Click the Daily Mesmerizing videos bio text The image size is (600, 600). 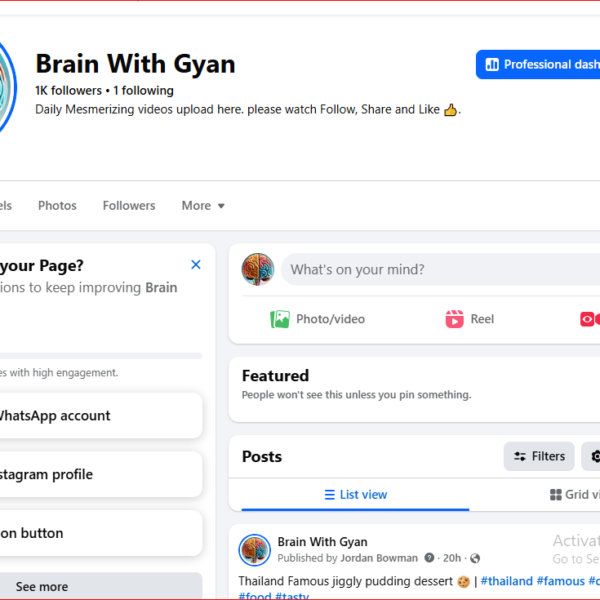point(248,109)
